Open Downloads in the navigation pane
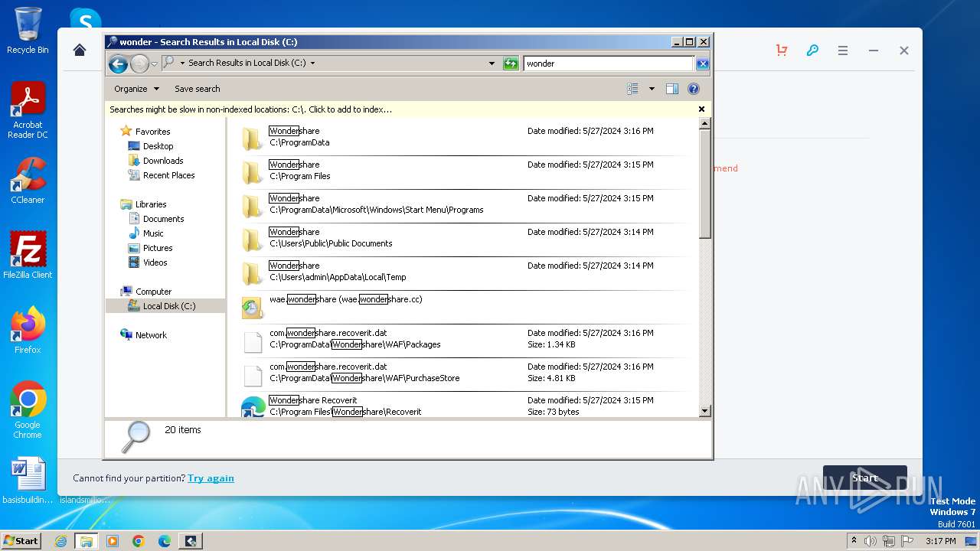Viewport: 980px width, 551px height. (x=163, y=161)
